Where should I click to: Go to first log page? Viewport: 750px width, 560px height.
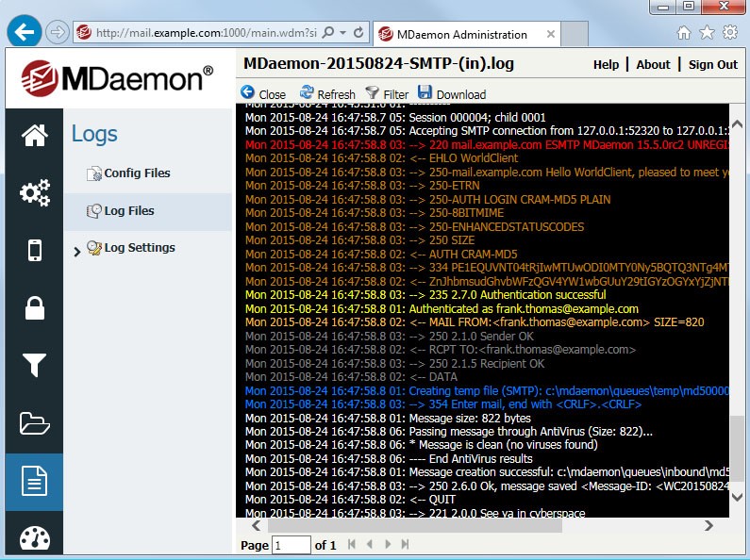(352, 544)
